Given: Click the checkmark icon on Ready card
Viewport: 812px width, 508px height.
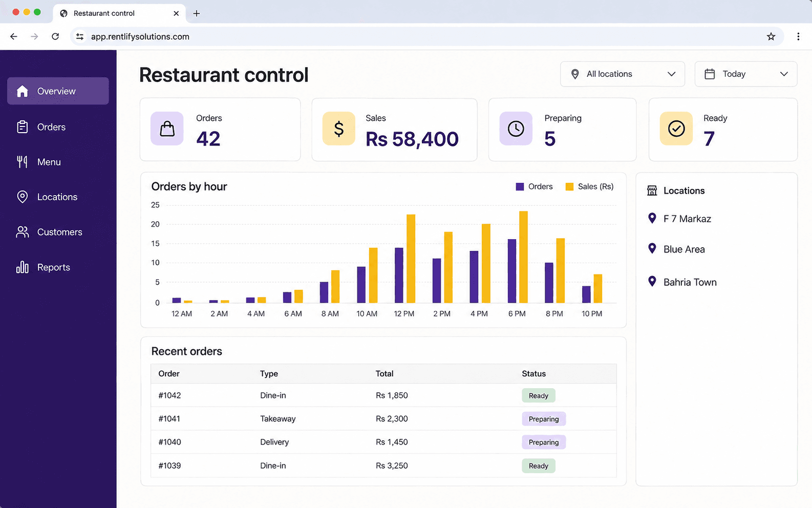Looking at the screenshot, I should click(676, 129).
